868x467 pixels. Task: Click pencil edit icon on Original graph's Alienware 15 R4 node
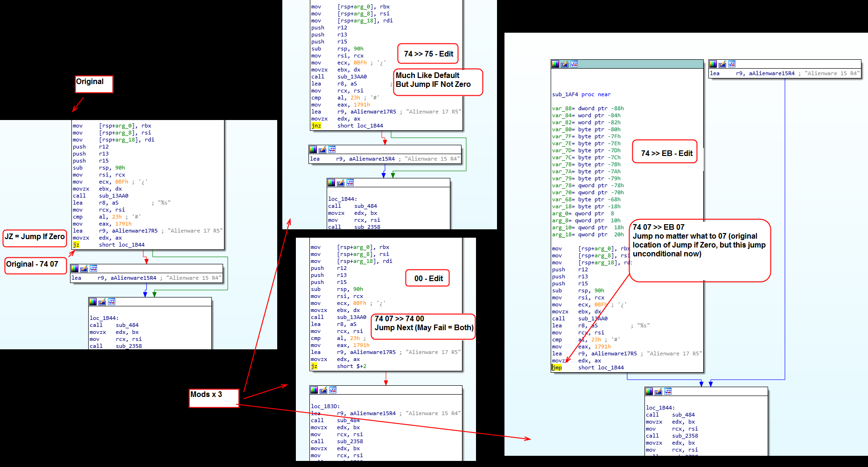pos(84,269)
